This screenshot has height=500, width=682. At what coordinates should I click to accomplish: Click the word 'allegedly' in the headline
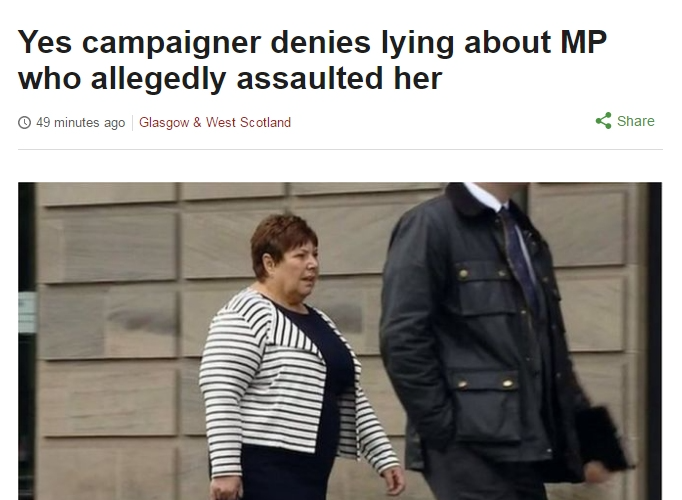[158, 79]
